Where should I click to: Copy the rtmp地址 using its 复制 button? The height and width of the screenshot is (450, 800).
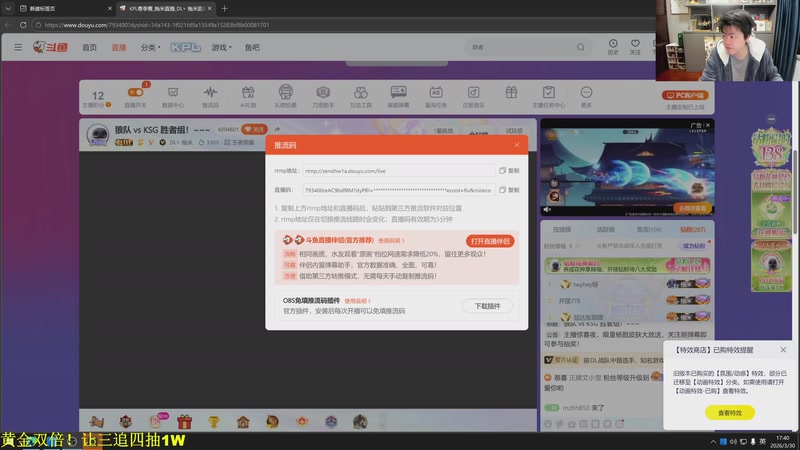[509, 170]
